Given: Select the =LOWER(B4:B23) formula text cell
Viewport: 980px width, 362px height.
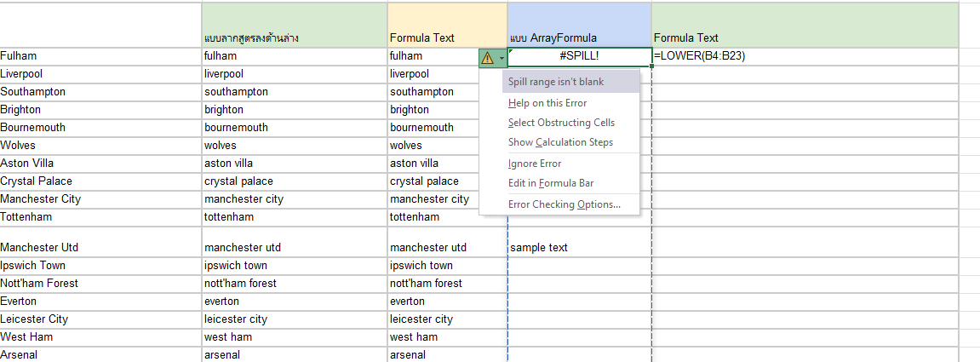Looking at the screenshot, I should (805, 56).
